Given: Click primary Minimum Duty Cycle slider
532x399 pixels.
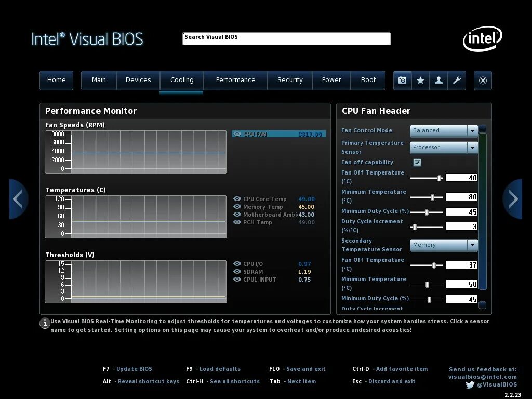Looking at the screenshot, I should click(x=426, y=212).
